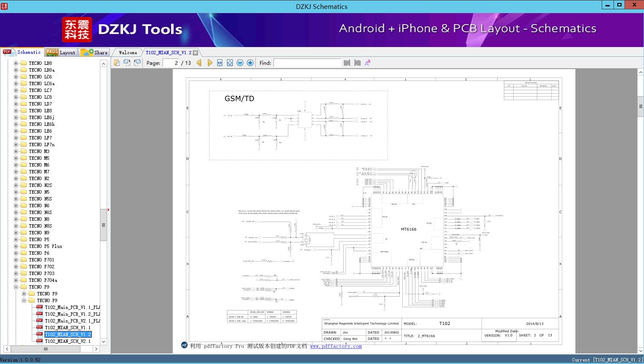
Task: Go to the next page arrow
Action: [210, 63]
